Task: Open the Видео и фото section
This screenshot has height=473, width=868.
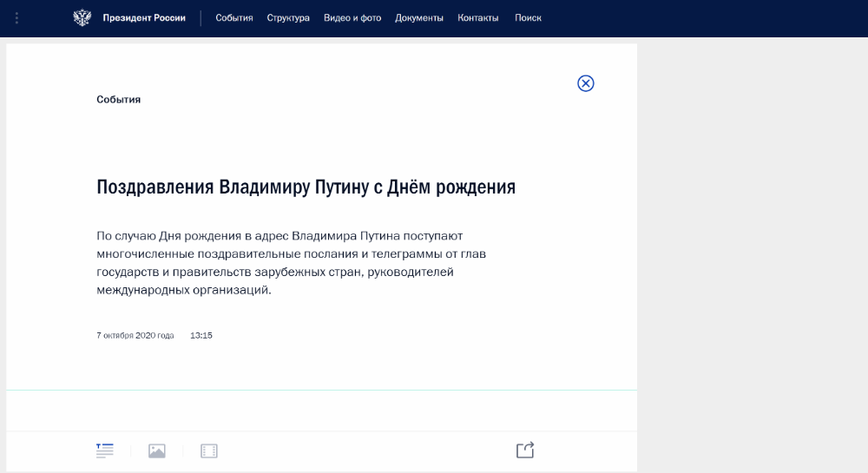Action: click(352, 17)
